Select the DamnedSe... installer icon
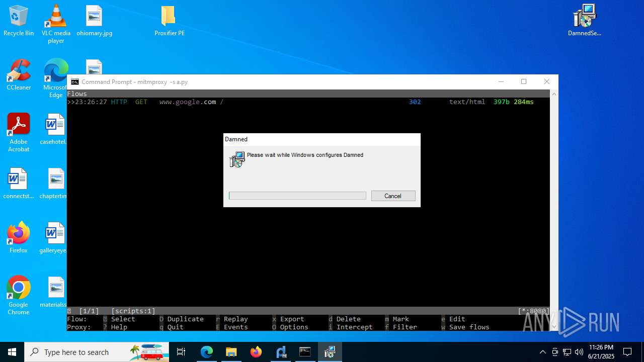The height and width of the screenshot is (362, 644). 584,21
